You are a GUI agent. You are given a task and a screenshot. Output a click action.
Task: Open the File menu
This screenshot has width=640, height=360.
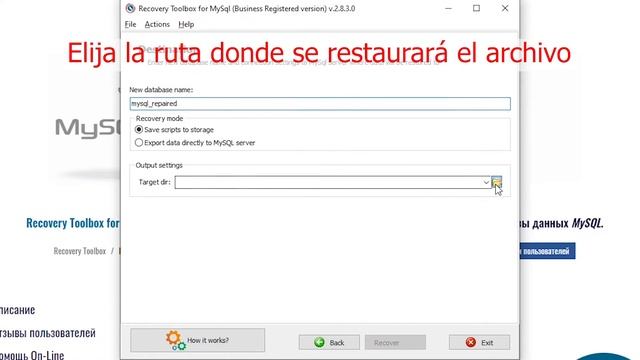click(131, 24)
